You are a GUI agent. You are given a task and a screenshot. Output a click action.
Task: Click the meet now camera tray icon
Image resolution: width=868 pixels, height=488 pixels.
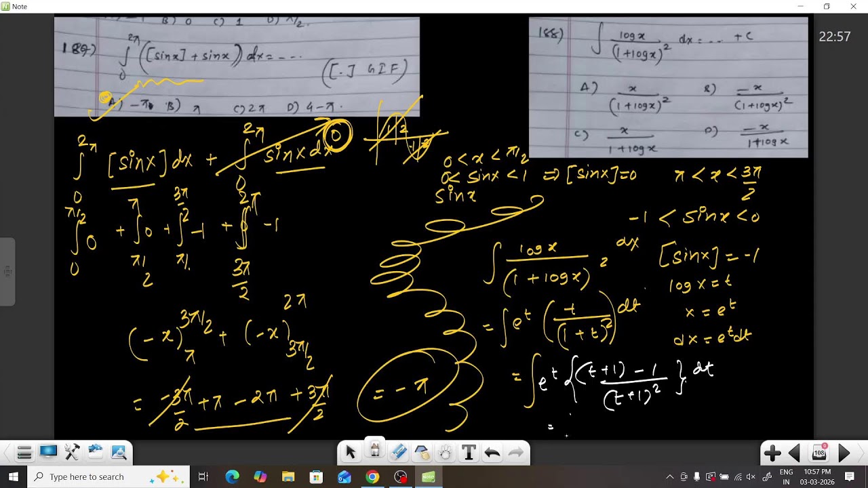pos(684,476)
